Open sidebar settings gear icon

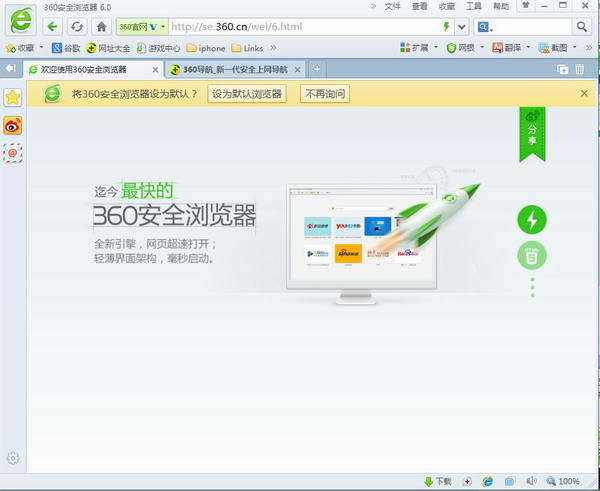[x=13, y=457]
